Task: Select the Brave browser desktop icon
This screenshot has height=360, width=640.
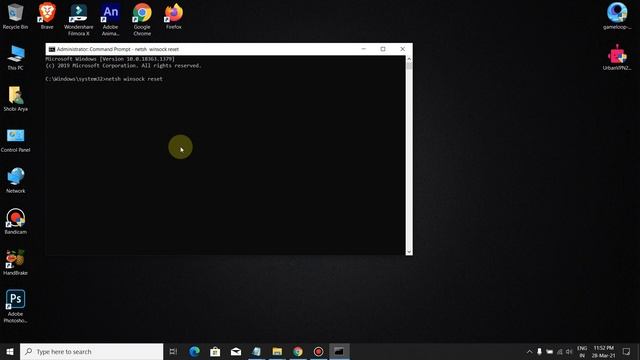Action: pos(47,16)
